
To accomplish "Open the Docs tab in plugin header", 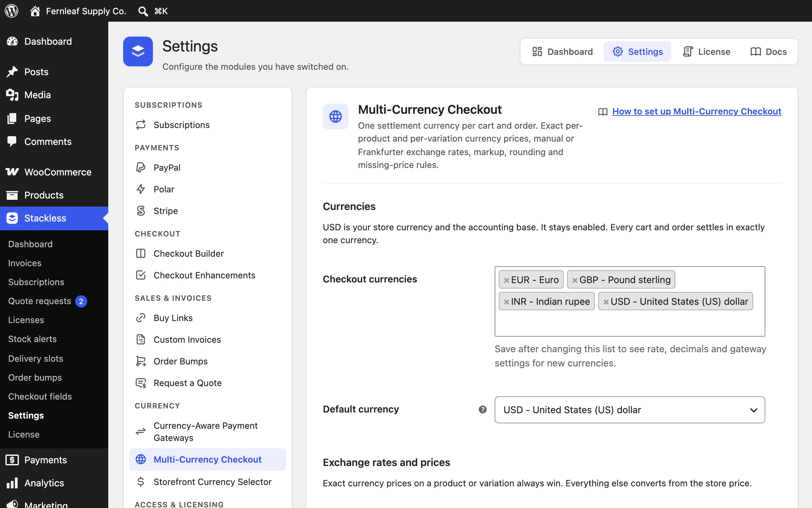I will click(768, 51).
